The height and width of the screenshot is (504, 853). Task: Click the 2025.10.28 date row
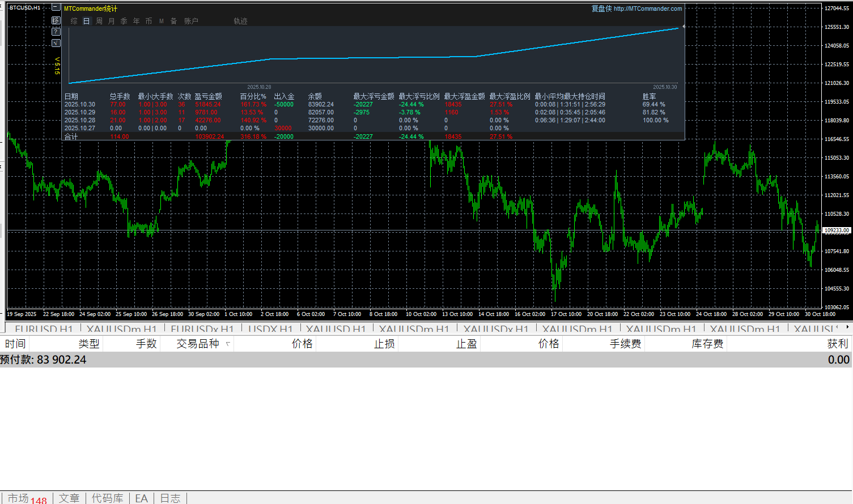tap(80, 120)
